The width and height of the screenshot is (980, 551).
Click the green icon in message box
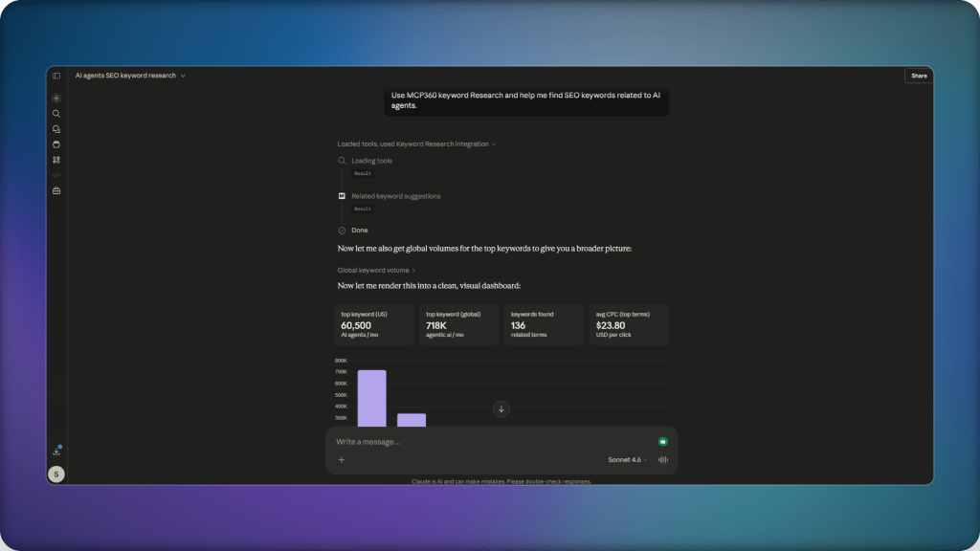662,442
